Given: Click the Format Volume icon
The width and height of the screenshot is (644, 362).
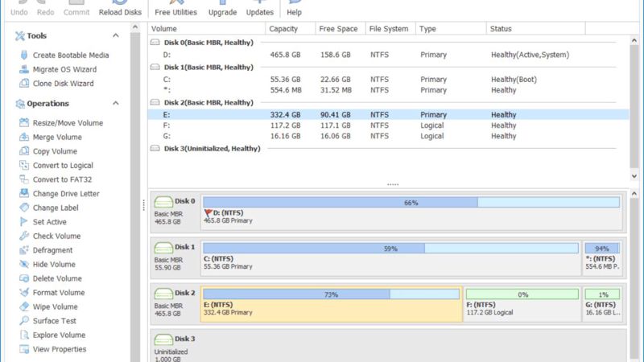Looking at the screenshot, I should pyautogui.click(x=24, y=292).
